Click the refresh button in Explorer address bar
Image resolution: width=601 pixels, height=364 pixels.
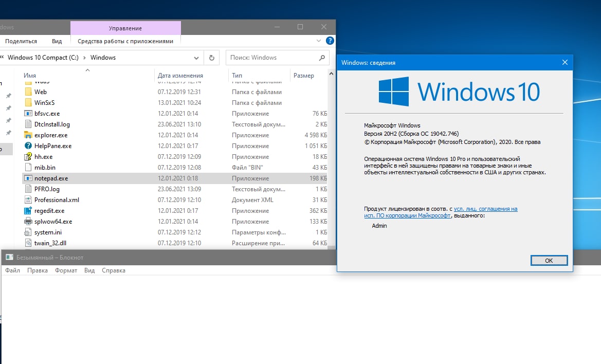click(x=212, y=58)
